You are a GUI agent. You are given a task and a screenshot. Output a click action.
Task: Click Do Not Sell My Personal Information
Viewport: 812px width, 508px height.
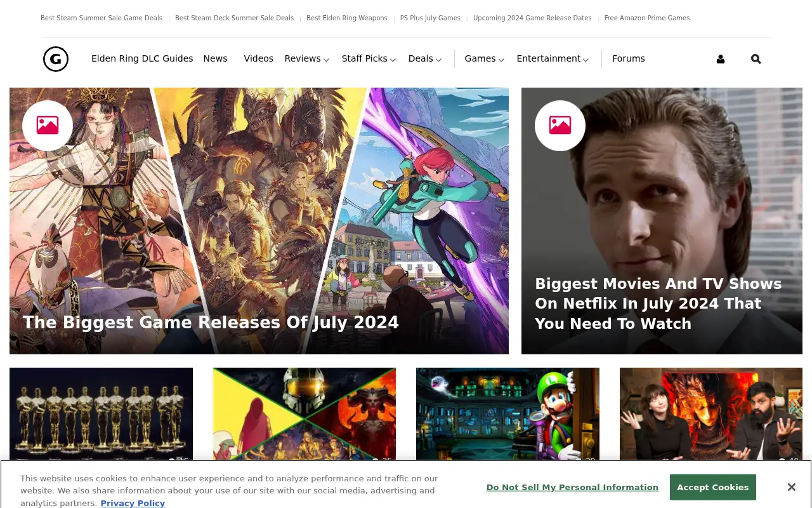[x=572, y=487]
